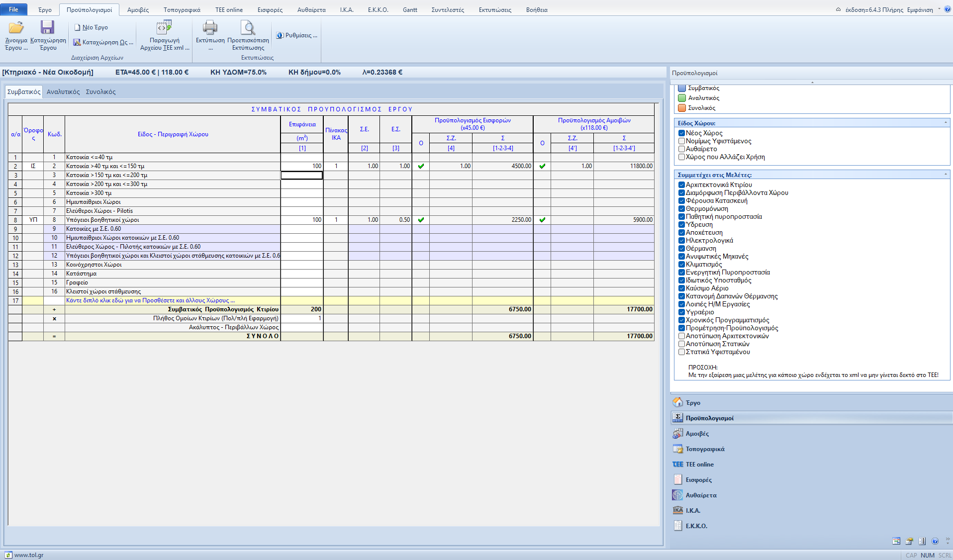Enable the Νομίμως Υφιστάμενος checkbox
Image resolution: width=953 pixels, height=560 pixels.
pyautogui.click(x=682, y=141)
